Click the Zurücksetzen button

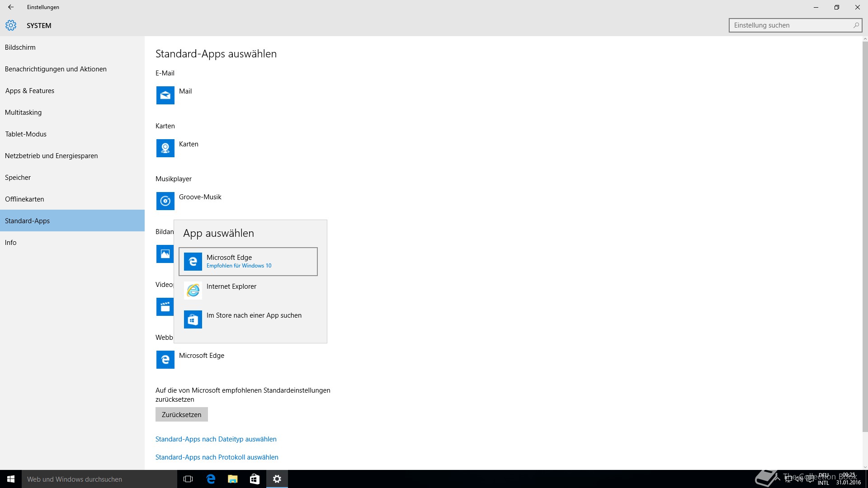click(182, 414)
